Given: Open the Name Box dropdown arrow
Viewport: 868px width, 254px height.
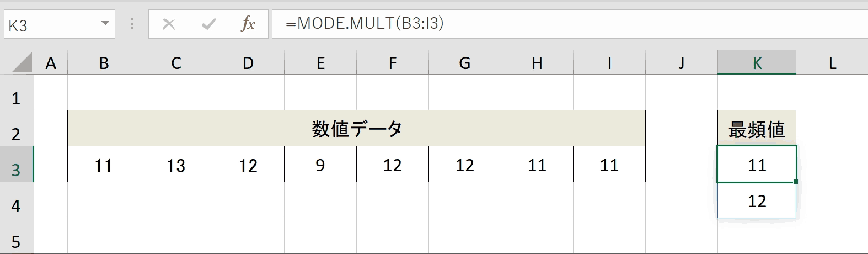Looking at the screenshot, I should tap(105, 24).
